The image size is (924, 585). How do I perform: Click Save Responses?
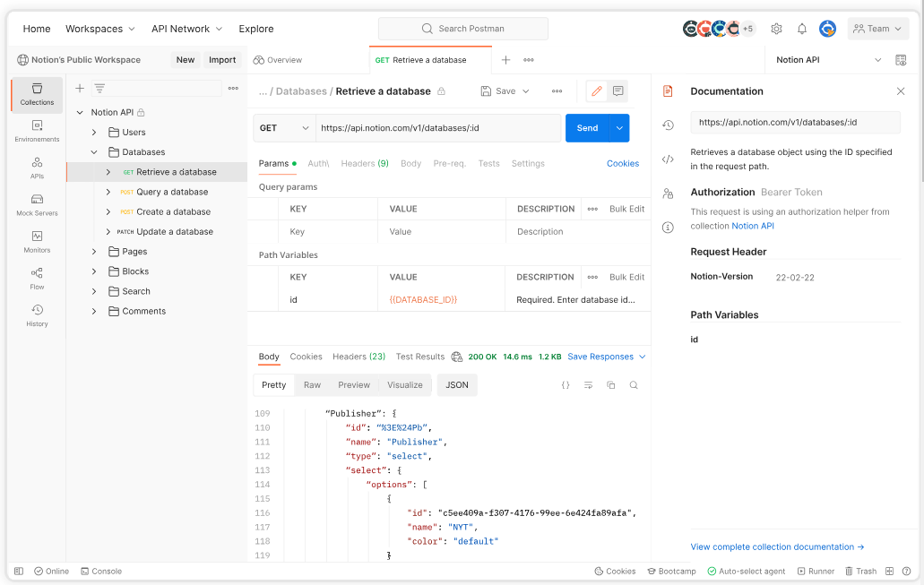(x=607, y=357)
